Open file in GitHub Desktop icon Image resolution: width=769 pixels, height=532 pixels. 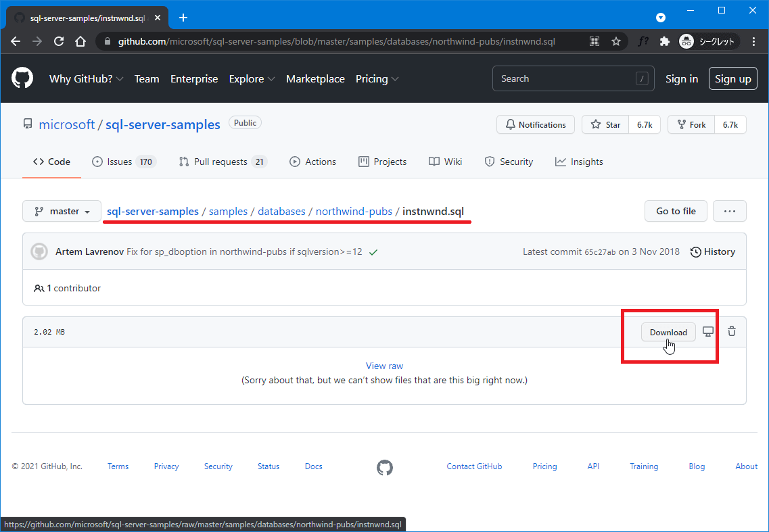(x=708, y=331)
